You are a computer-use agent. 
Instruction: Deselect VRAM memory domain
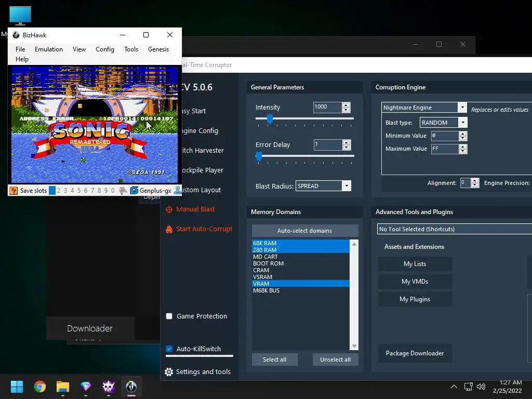[x=301, y=284]
